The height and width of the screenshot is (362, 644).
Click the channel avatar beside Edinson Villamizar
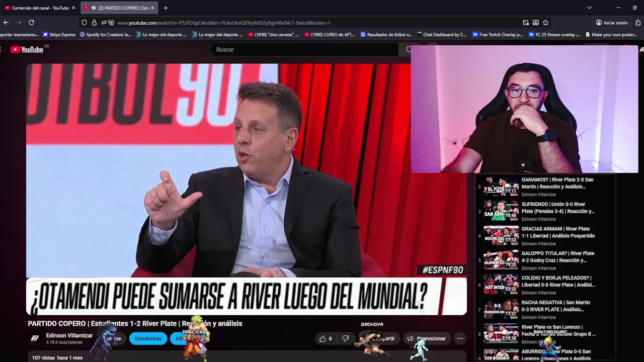pos(35,338)
